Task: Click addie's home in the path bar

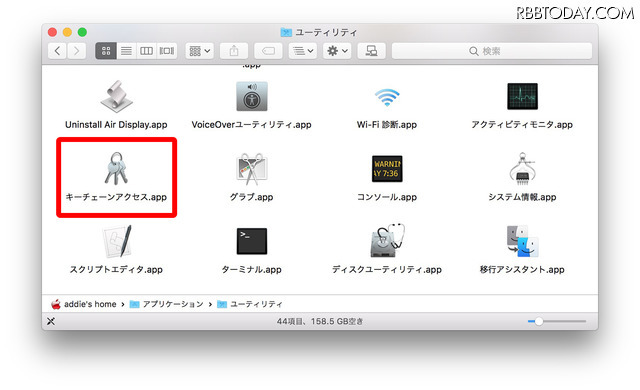Action: (84, 304)
